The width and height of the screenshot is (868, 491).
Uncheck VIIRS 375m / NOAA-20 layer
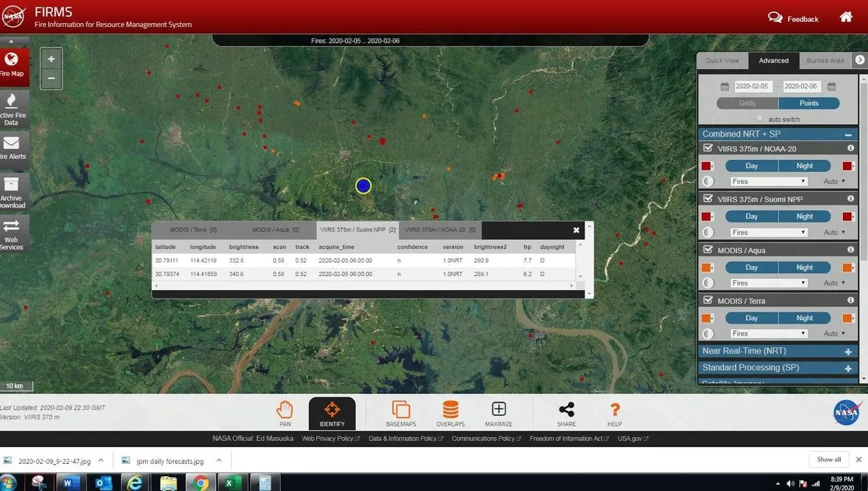[709, 148]
